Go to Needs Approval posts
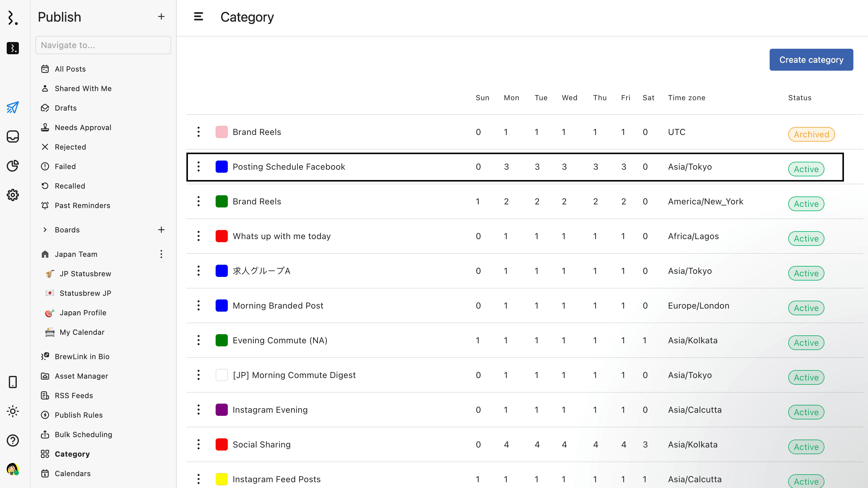The image size is (868, 488). click(x=83, y=127)
